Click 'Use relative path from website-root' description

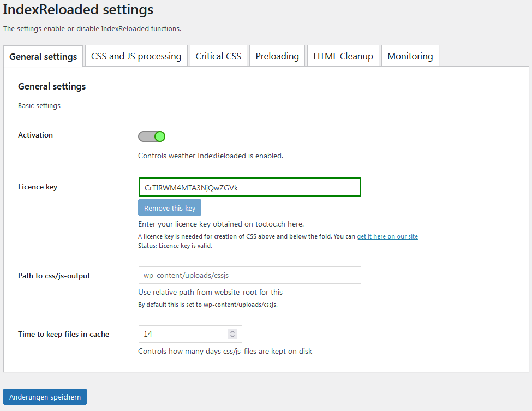(x=211, y=292)
